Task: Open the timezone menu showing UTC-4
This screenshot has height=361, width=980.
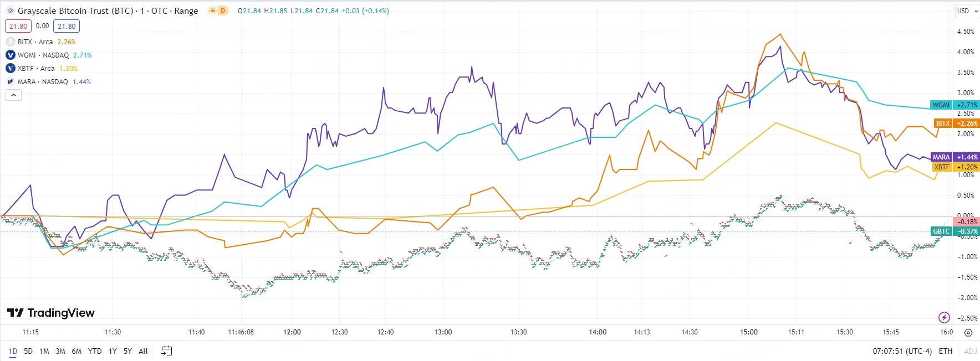Action: point(902,351)
